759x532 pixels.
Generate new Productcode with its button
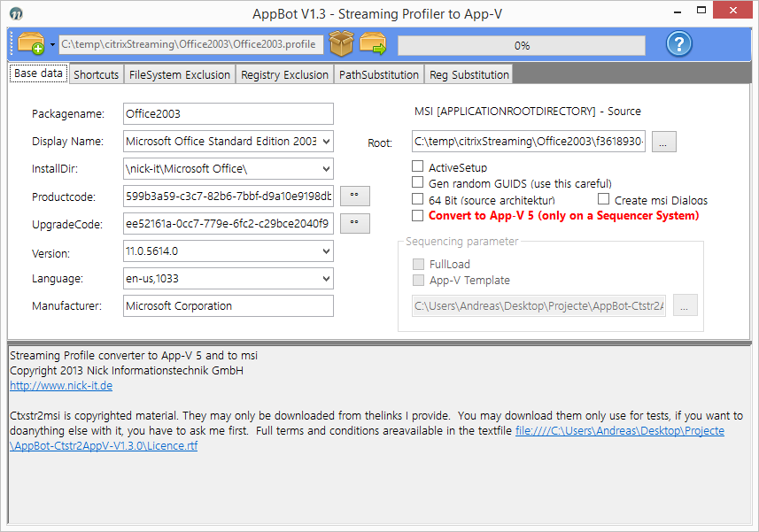[355, 196]
